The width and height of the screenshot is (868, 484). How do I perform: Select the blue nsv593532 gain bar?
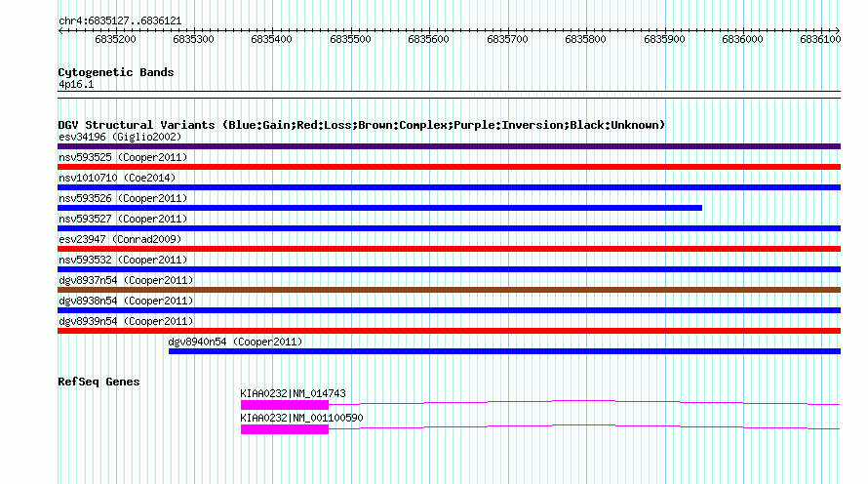tap(449, 269)
